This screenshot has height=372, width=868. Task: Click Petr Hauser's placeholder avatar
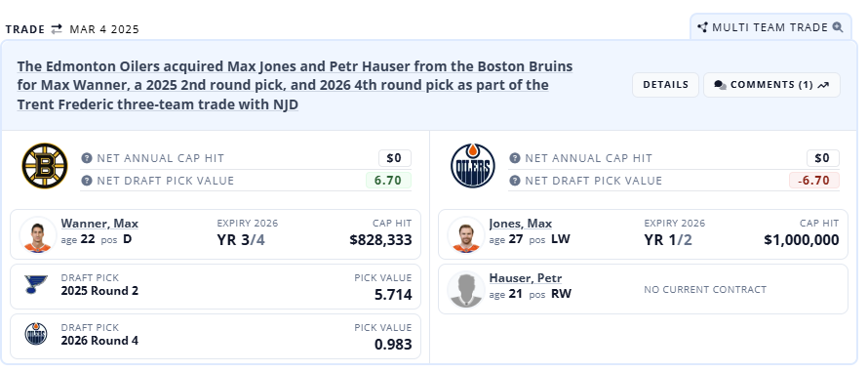[466, 289]
